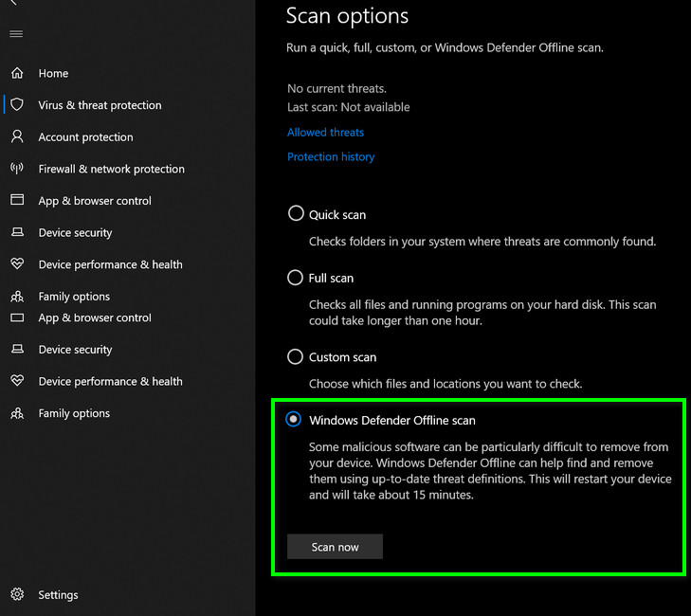Image resolution: width=691 pixels, height=616 pixels.
Task: Open the Settings gear icon
Action: (17, 595)
